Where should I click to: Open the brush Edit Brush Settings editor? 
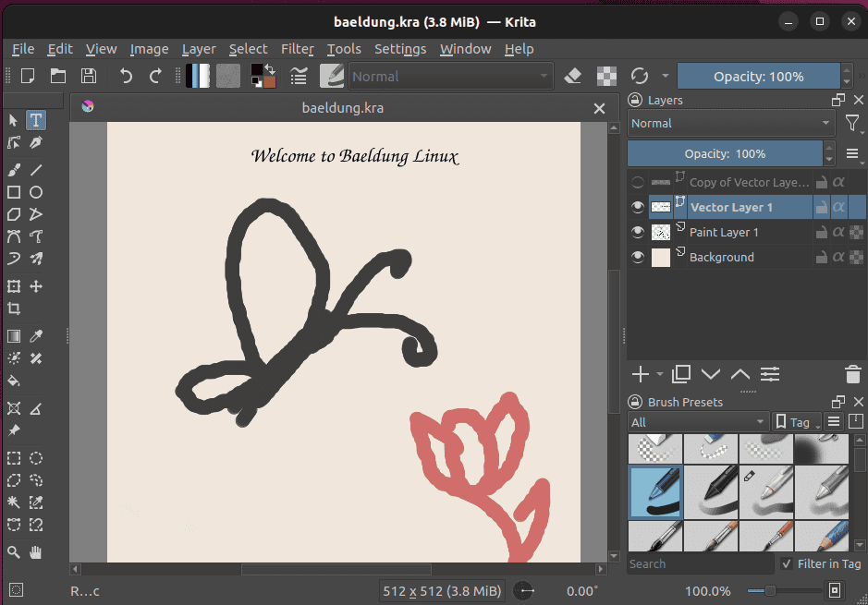[x=332, y=76]
